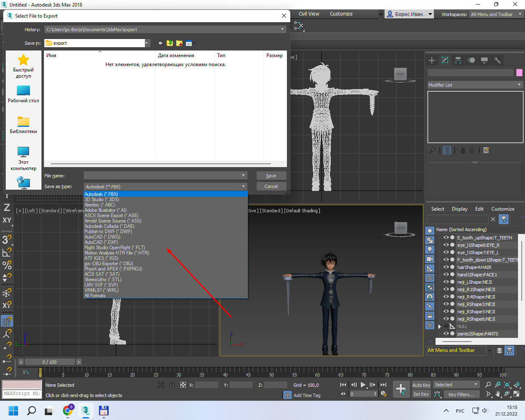Click the Selection Lock padlock toggle
Viewport: 525px width, 420px height.
[172, 385]
